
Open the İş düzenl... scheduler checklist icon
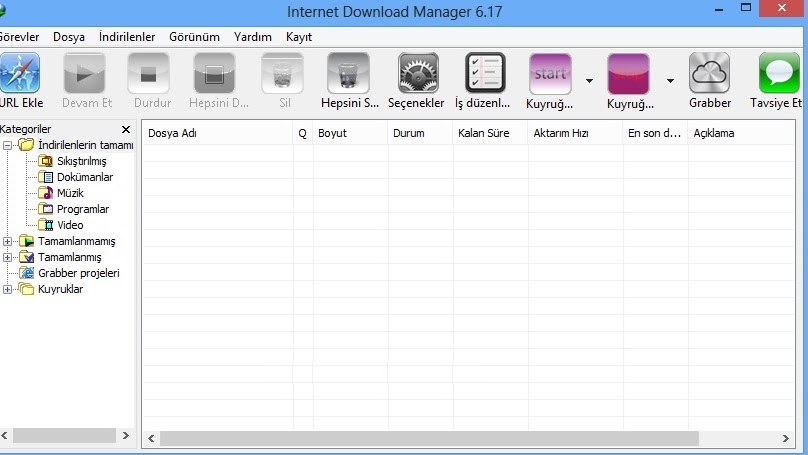[485, 73]
